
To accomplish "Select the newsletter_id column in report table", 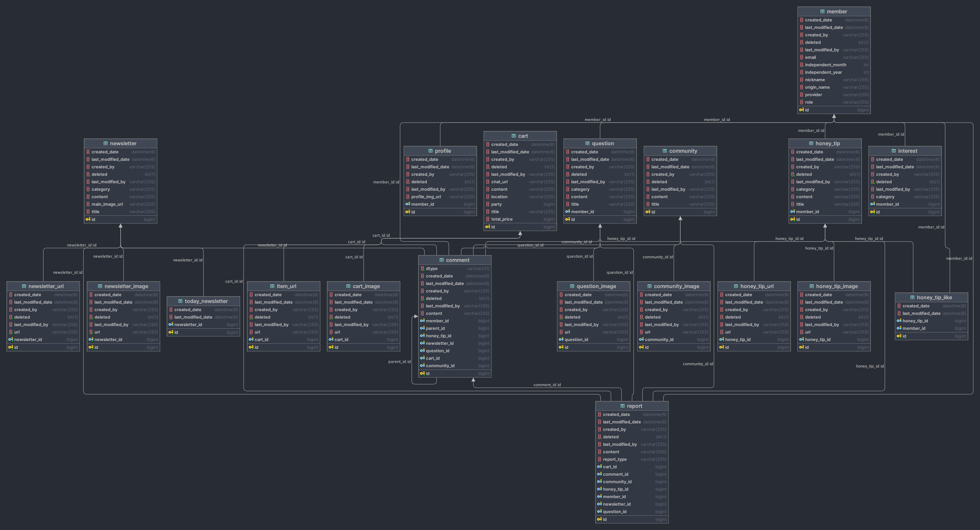I will [x=632, y=504].
